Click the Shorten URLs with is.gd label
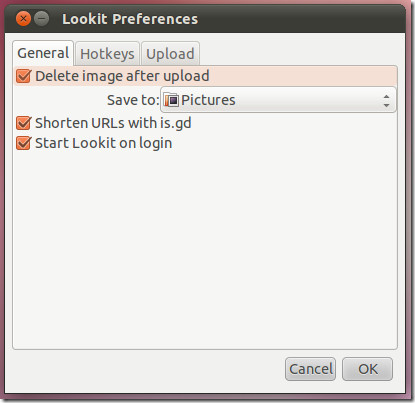 tap(113, 123)
